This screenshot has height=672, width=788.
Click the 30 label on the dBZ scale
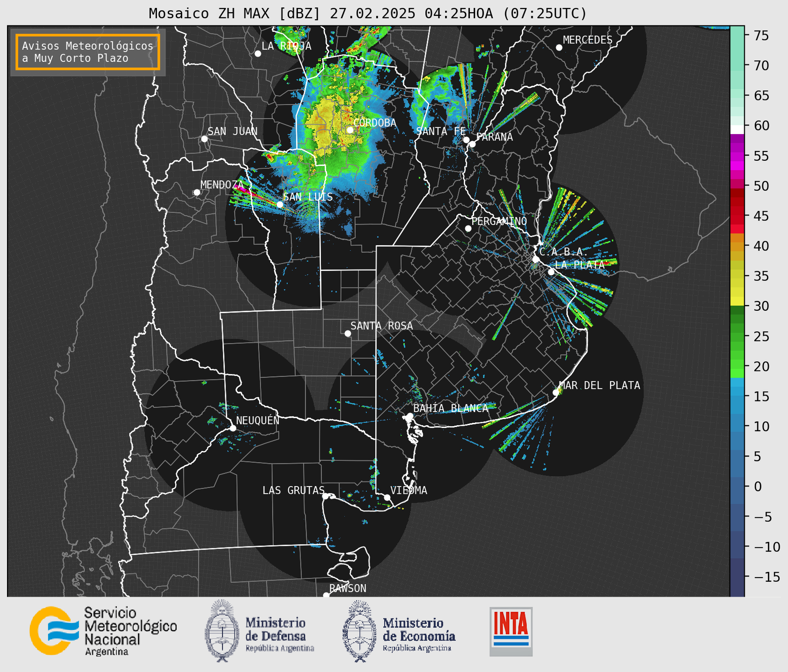click(x=760, y=306)
